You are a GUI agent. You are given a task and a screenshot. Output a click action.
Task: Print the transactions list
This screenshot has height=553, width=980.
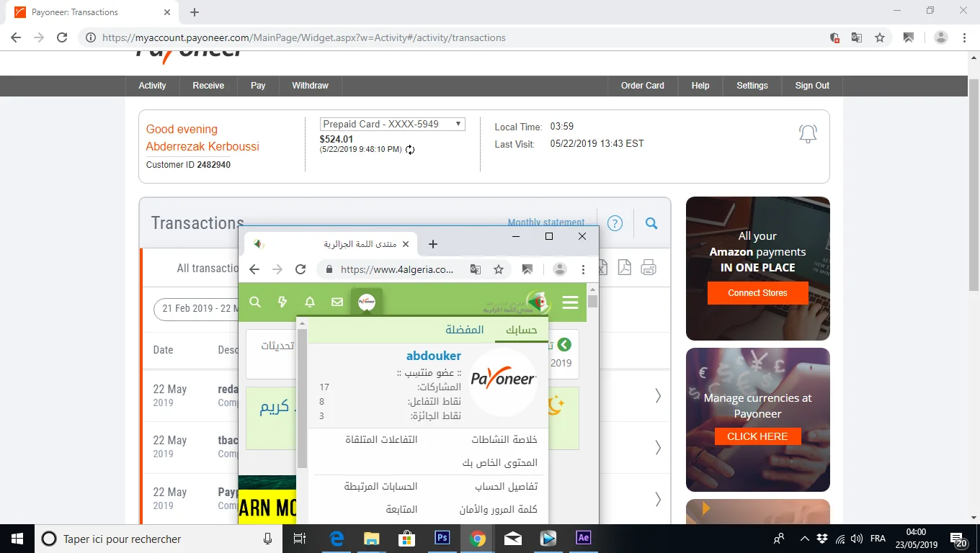click(x=648, y=267)
